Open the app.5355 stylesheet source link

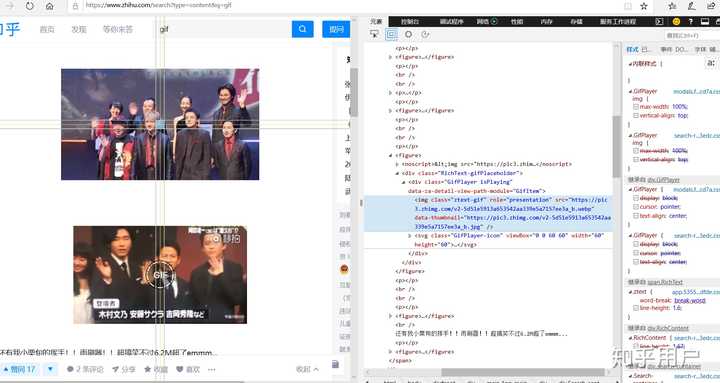click(x=696, y=292)
